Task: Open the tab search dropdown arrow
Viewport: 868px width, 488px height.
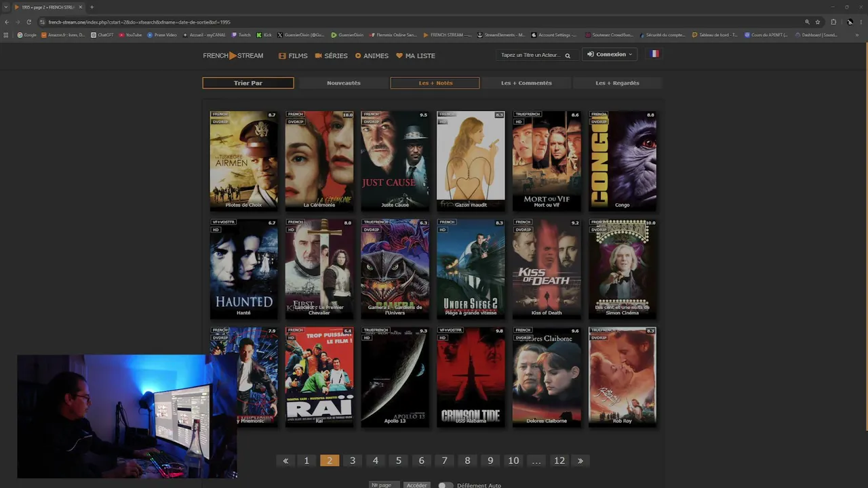Action: click(x=5, y=7)
